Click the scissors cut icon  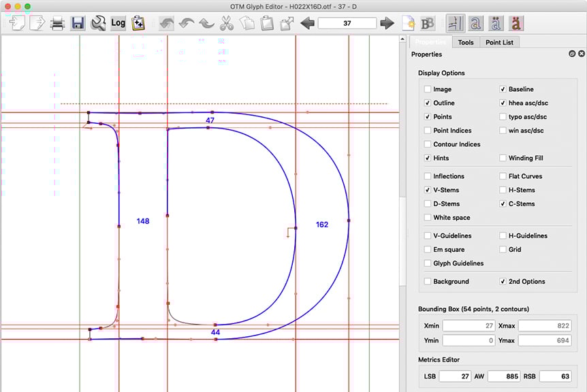(x=227, y=23)
